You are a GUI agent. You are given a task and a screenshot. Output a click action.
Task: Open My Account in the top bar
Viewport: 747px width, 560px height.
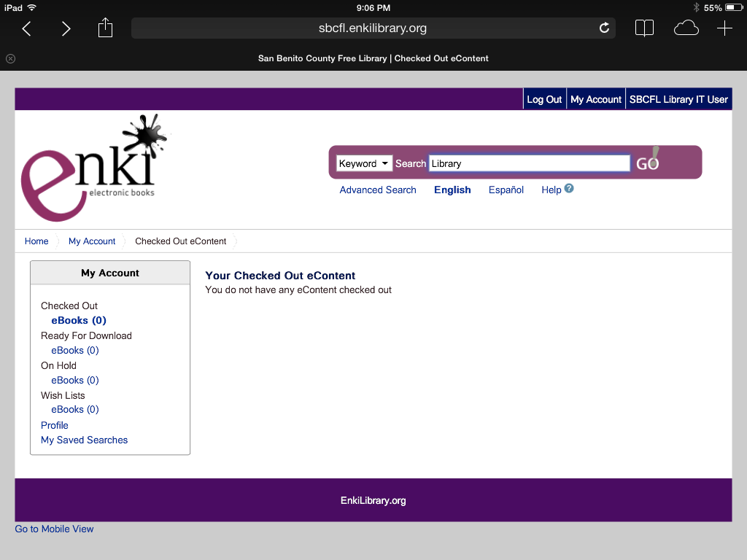pyautogui.click(x=595, y=99)
